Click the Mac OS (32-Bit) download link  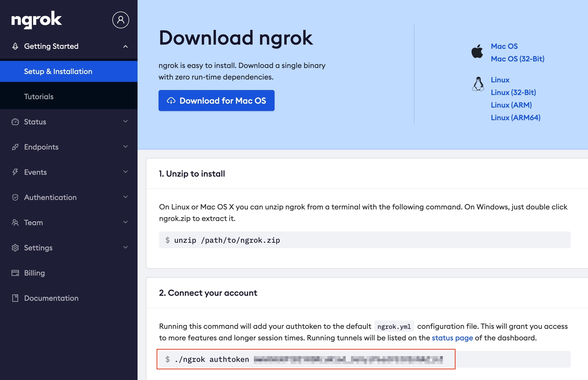517,59
